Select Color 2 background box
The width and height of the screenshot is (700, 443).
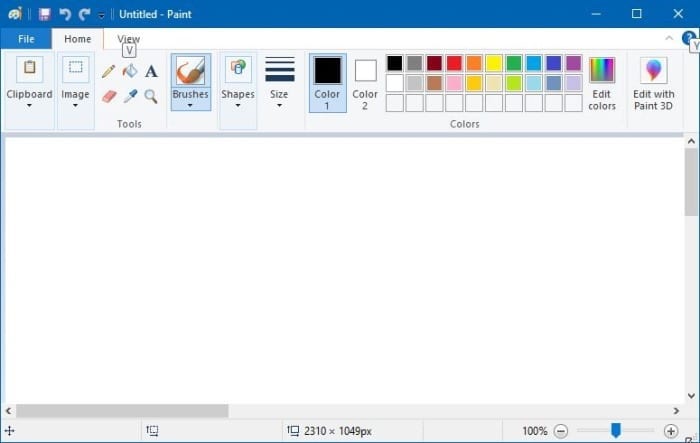click(x=365, y=84)
